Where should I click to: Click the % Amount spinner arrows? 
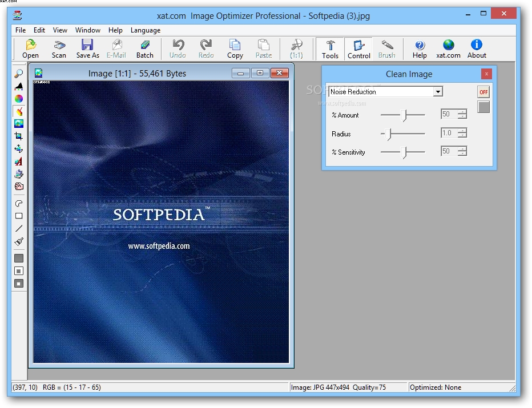coord(462,114)
